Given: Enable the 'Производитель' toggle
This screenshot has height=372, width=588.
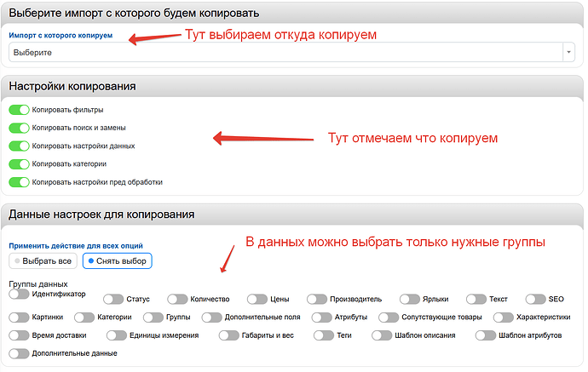Looking at the screenshot, I should coord(317,300).
